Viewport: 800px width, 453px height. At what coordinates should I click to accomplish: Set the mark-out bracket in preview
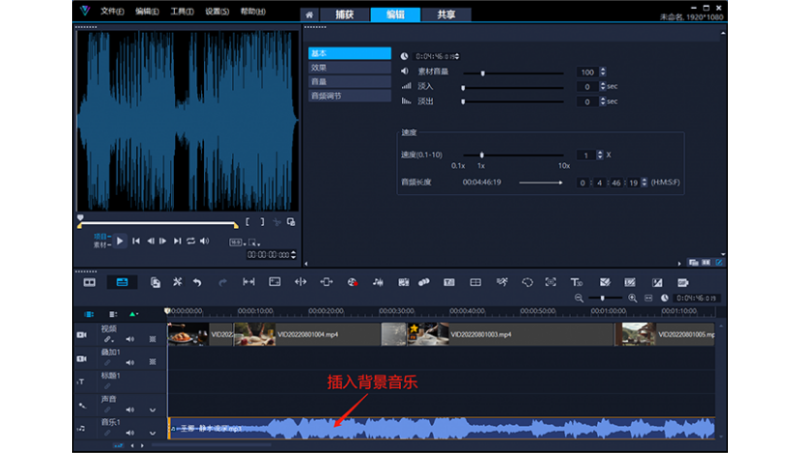pos(262,222)
